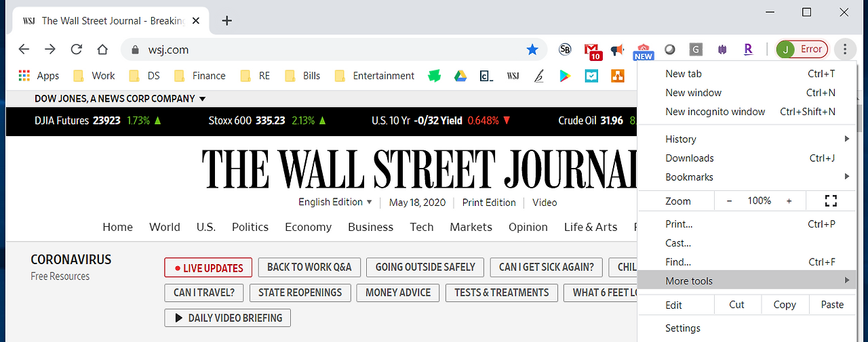
Task: Decrease zoom with the minus button
Action: point(729,200)
